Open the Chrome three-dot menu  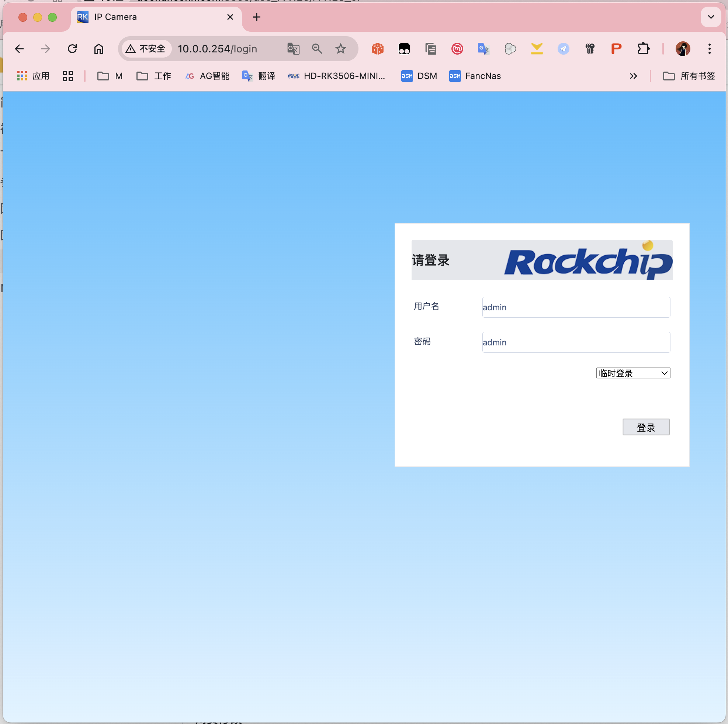click(x=710, y=49)
